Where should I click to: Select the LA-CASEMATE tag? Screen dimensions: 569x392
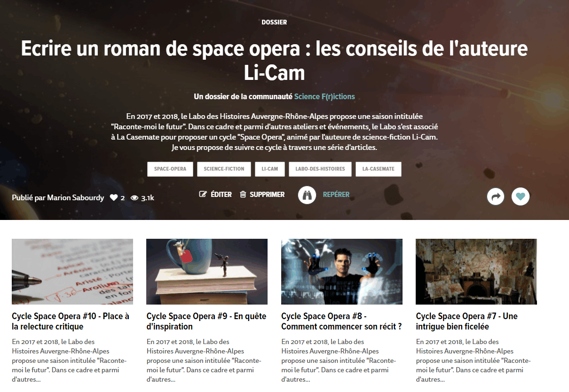point(379,169)
